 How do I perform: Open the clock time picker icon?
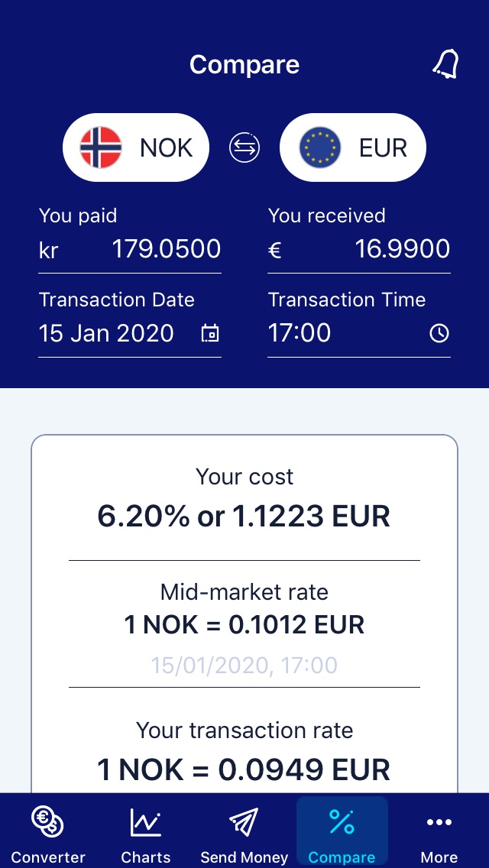click(439, 333)
